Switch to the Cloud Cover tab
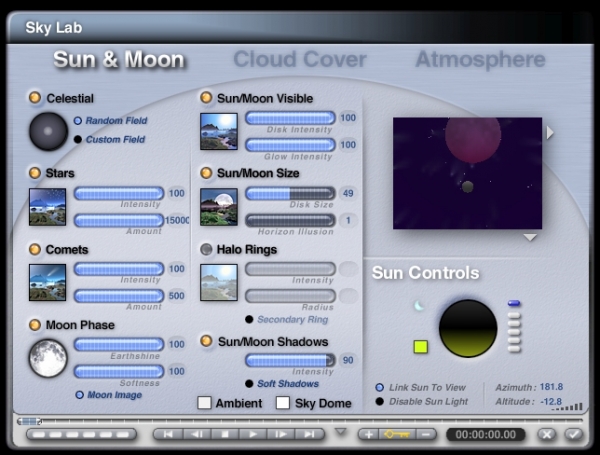The width and height of the screenshot is (600, 455). [300, 59]
